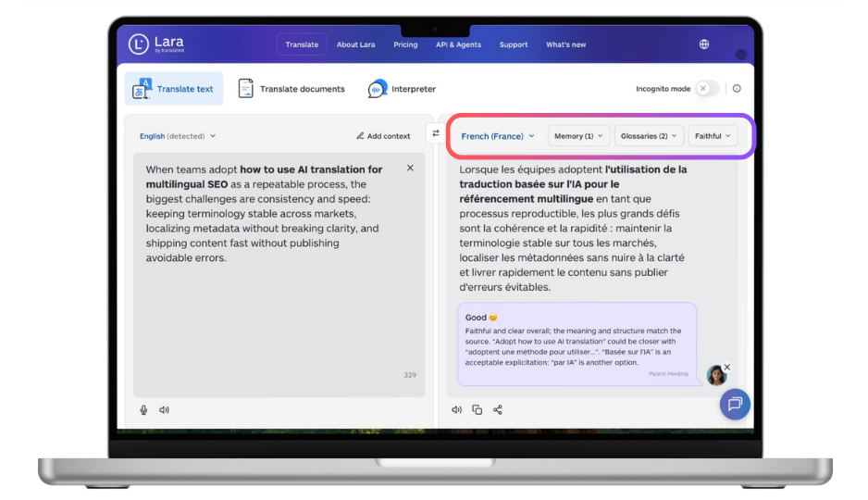Image resolution: width=868 pixels, height=500 pixels.
Task: Open API & Agents menu item
Action: coord(458,44)
